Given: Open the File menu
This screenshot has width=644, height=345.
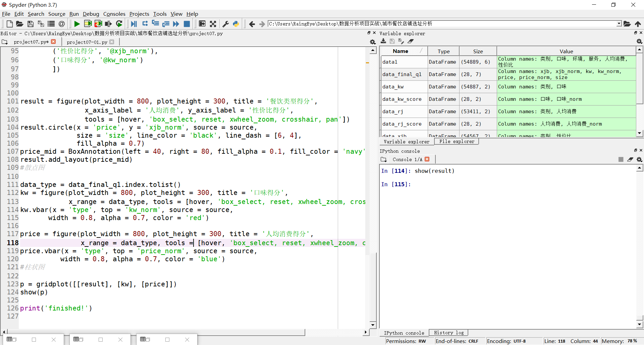Looking at the screenshot, I should point(6,14).
